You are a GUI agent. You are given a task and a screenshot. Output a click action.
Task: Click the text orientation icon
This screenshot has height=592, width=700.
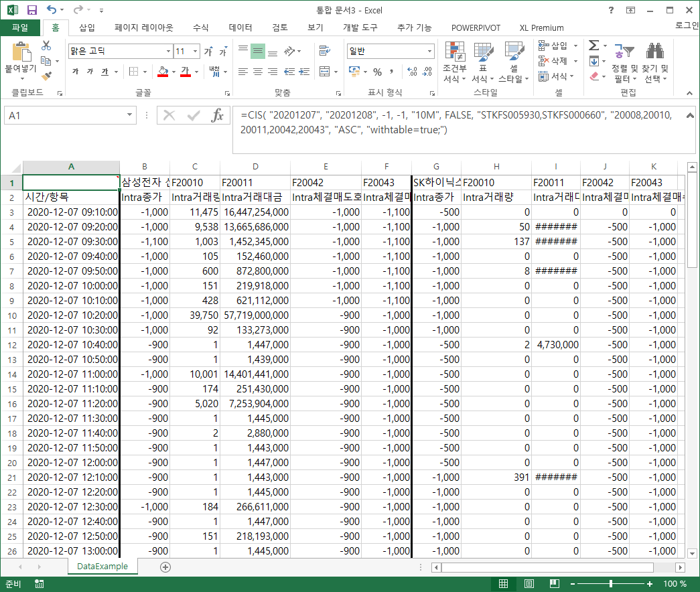289,52
